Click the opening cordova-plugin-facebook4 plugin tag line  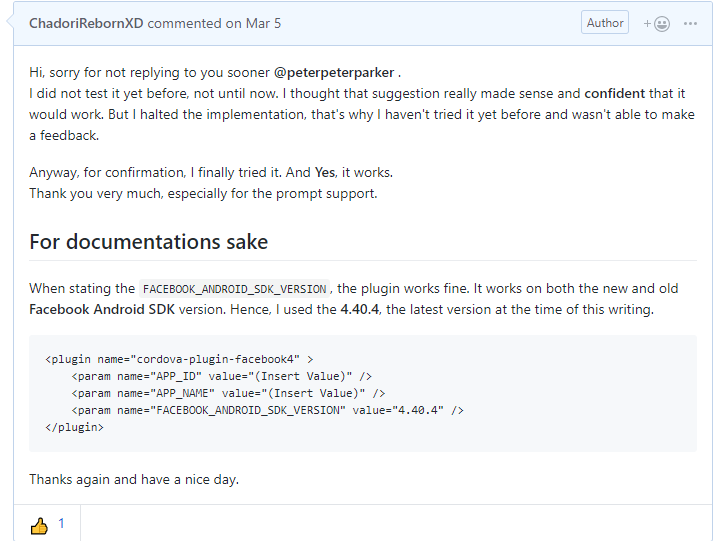pos(180,358)
